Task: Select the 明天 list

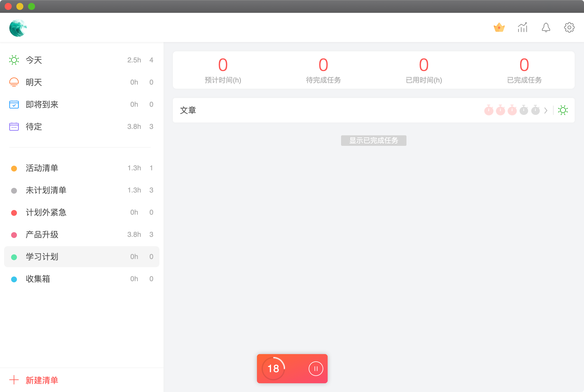Action: click(34, 82)
